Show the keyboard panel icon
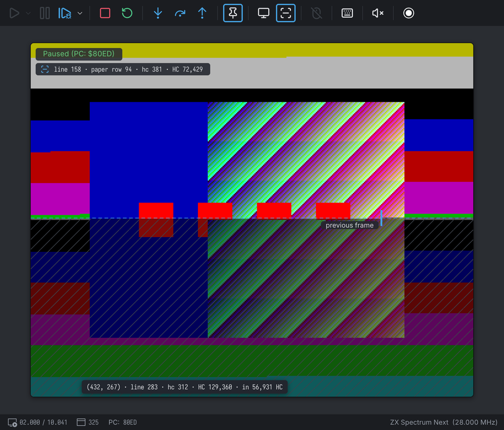504x430 pixels. pyautogui.click(x=347, y=13)
